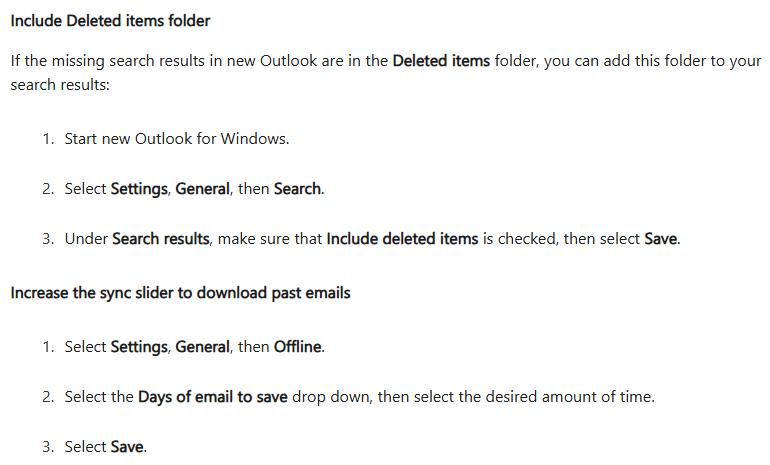
Task: Click the bold 'Offline' word
Action: pyautogui.click(x=298, y=347)
